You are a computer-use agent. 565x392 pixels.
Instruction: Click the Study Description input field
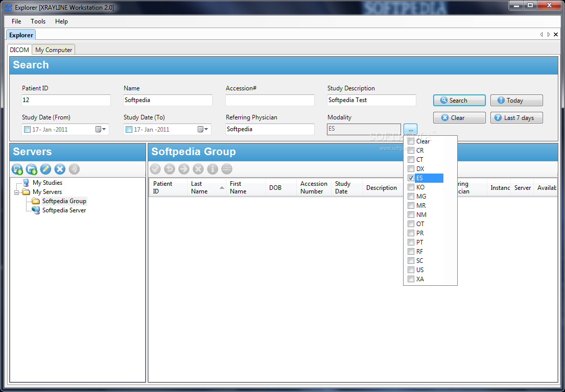pos(371,100)
